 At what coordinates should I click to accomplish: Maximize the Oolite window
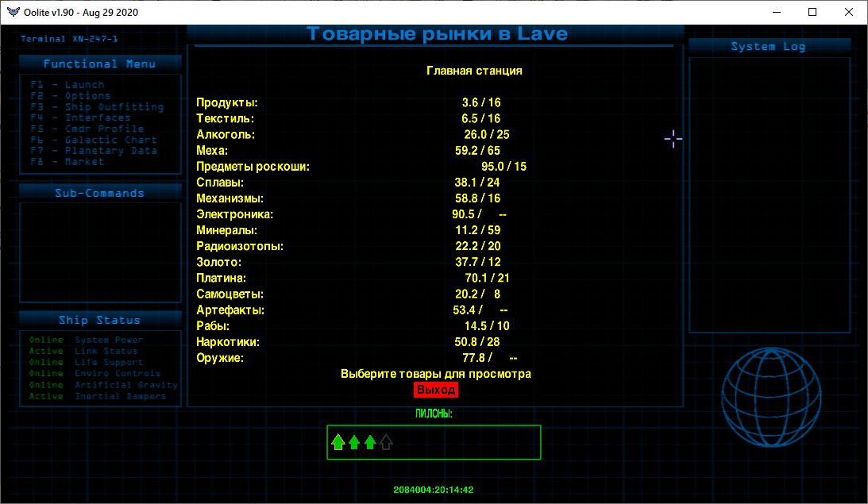pyautogui.click(x=812, y=12)
